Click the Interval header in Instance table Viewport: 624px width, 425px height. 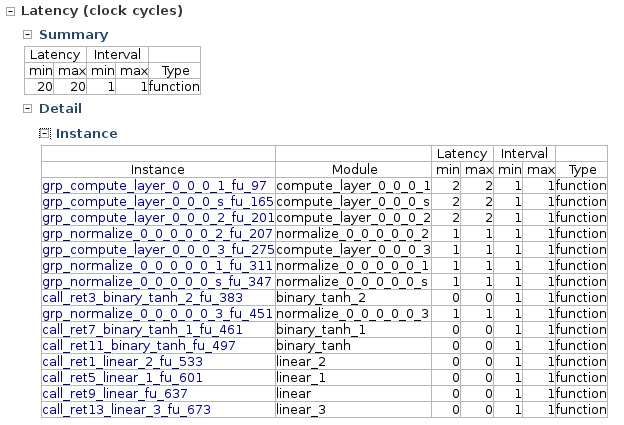click(x=525, y=154)
